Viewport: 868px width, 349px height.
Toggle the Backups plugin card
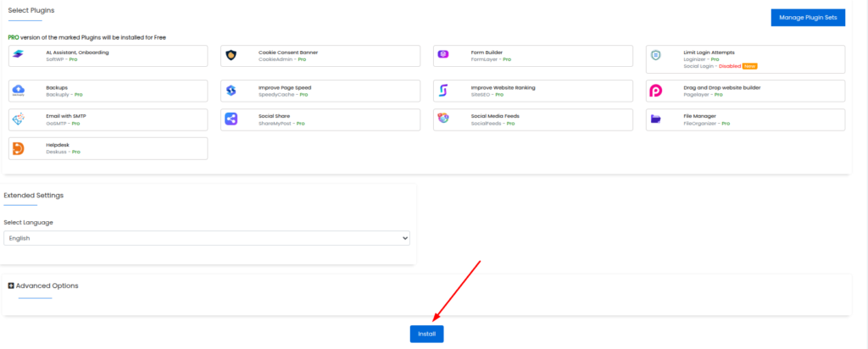pos(108,91)
